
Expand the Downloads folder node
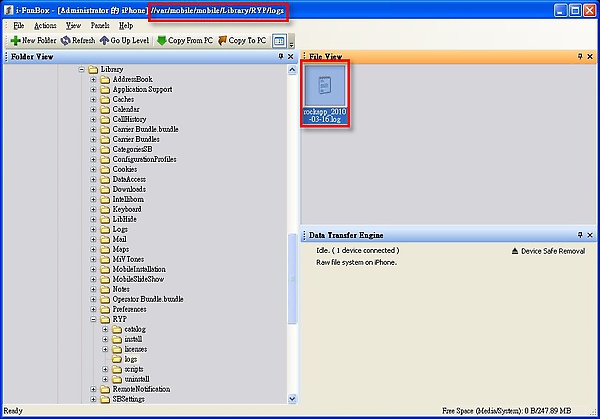coord(93,189)
